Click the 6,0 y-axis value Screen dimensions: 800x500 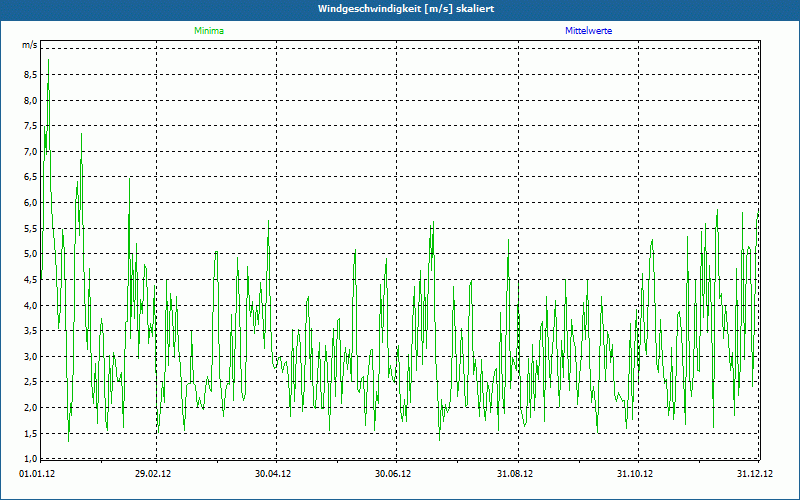pyautogui.click(x=31, y=203)
